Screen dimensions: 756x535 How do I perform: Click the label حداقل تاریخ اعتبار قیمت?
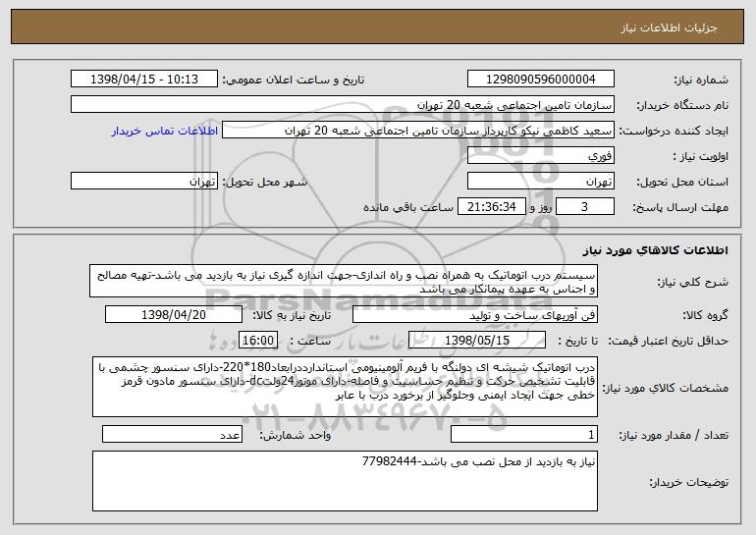tap(668, 341)
